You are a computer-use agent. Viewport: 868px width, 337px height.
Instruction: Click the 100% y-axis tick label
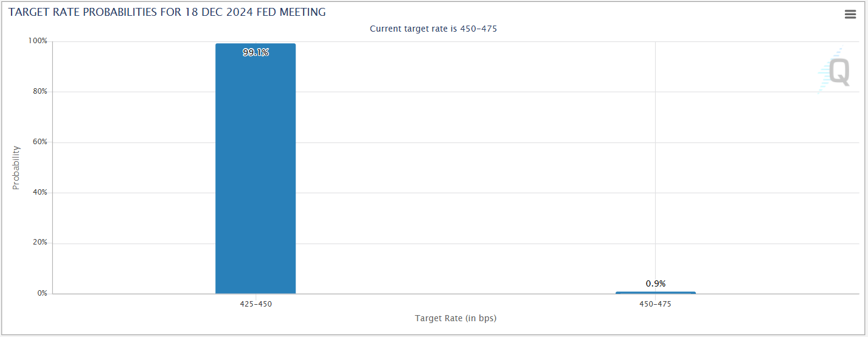[x=38, y=41]
